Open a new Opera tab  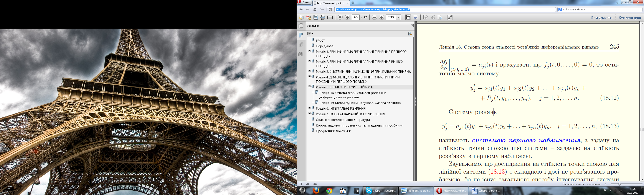(x=353, y=3)
